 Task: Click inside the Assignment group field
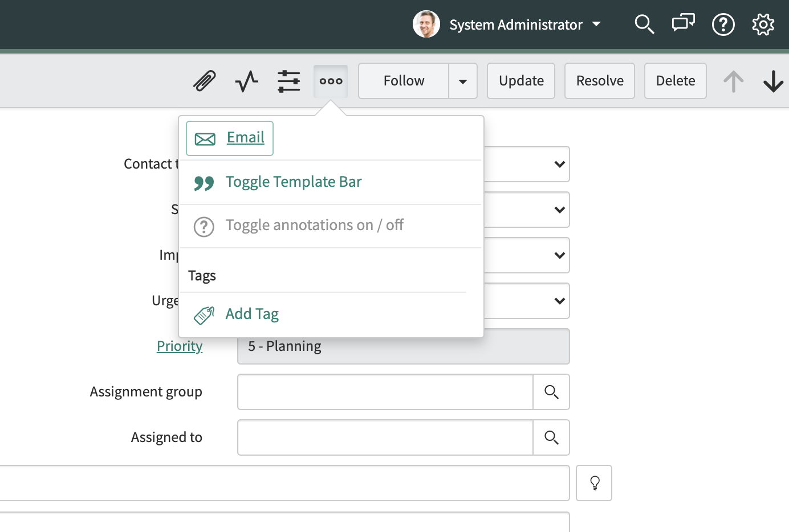(x=385, y=392)
